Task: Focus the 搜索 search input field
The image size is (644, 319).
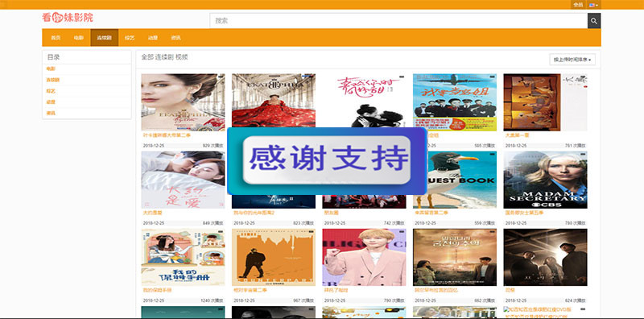Action: pos(398,21)
